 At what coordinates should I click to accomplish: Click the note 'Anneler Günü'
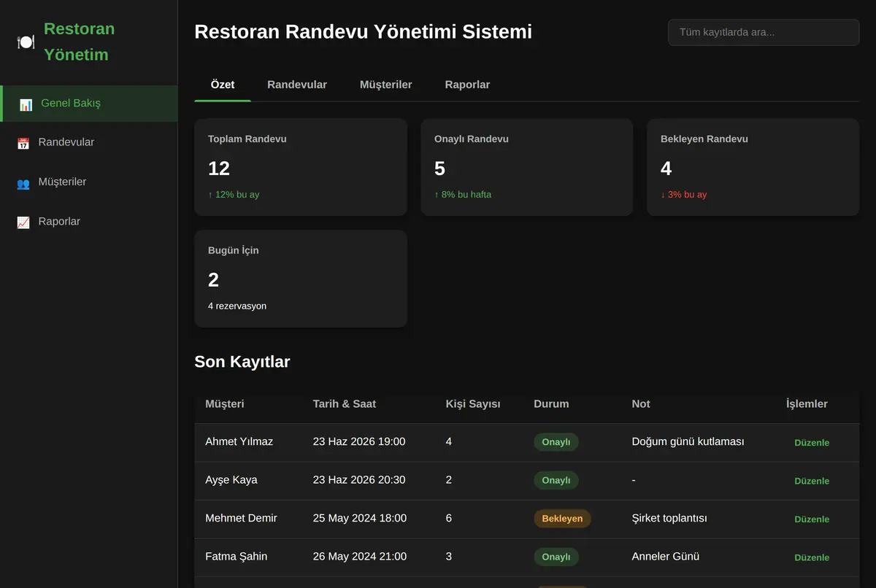point(666,557)
